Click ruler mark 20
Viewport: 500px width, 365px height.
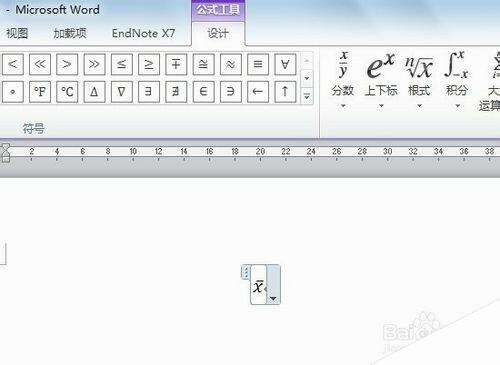pos(260,151)
